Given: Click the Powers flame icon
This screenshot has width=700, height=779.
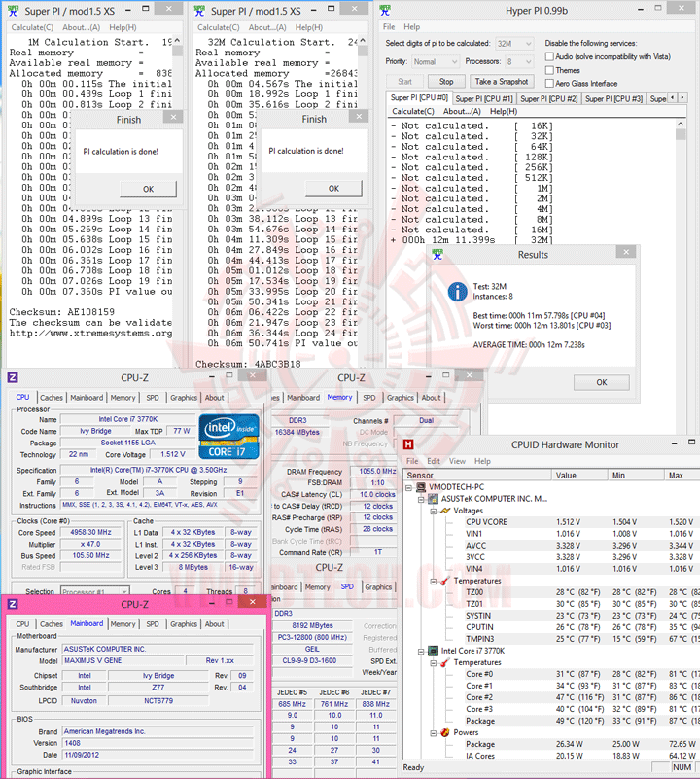Looking at the screenshot, I should 445,732.
